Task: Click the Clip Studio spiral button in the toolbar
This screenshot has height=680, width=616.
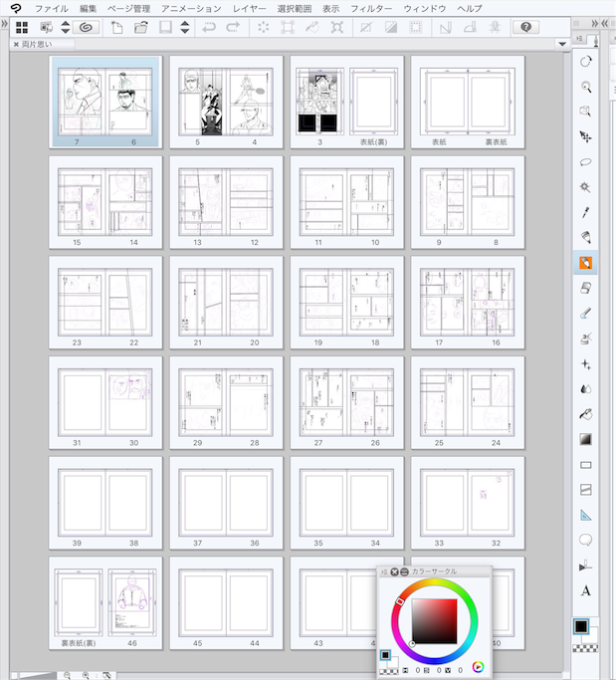Action: pos(86,27)
